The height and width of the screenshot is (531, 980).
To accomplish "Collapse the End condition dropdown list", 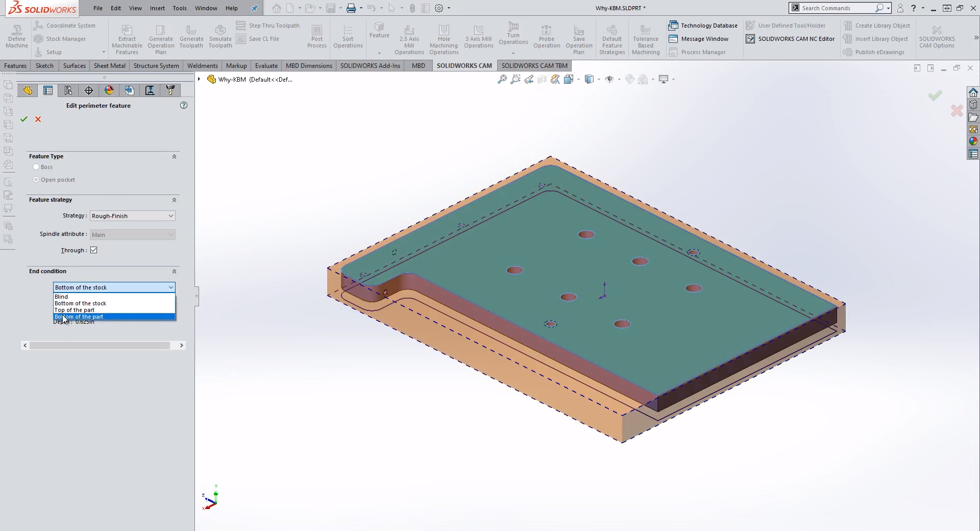I will pos(170,287).
